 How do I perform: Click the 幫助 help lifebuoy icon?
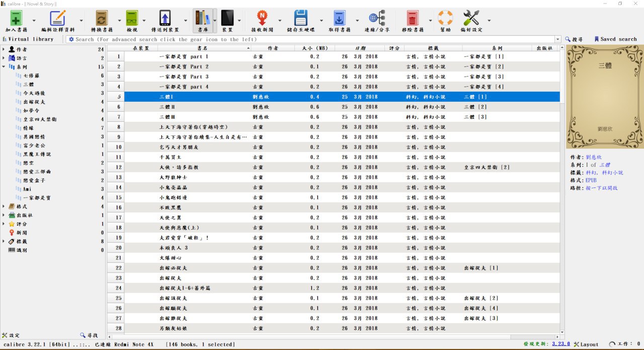[445, 19]
